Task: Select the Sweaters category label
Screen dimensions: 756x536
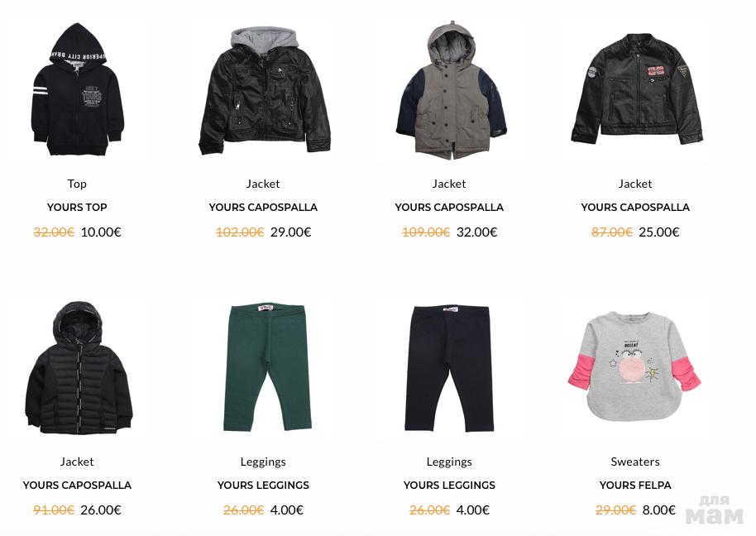Action: [635, 462]
